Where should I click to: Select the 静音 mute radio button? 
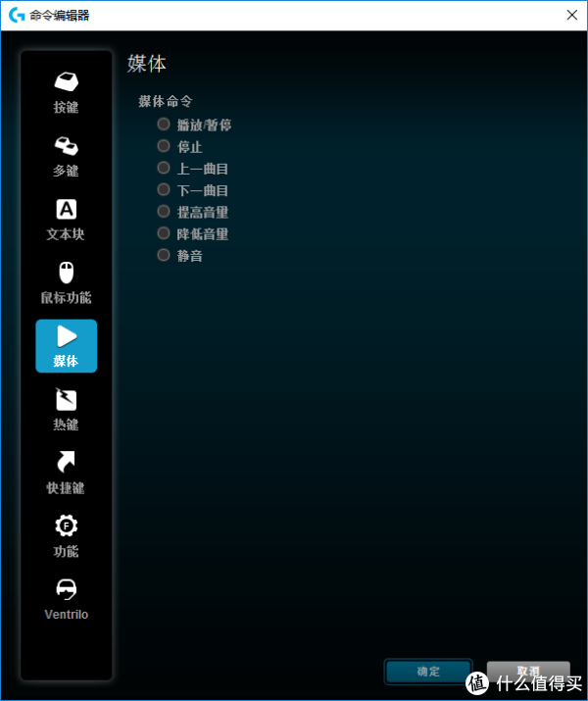164,255
